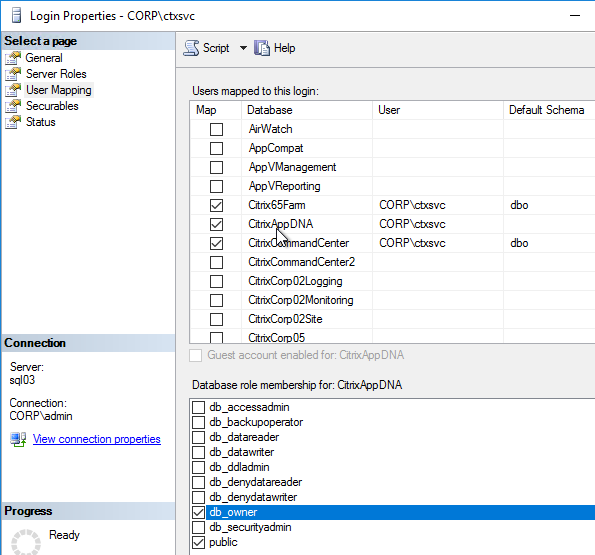
Task: Enable the db_backupoperator role checkbox
Action: [x=198, y=422]
